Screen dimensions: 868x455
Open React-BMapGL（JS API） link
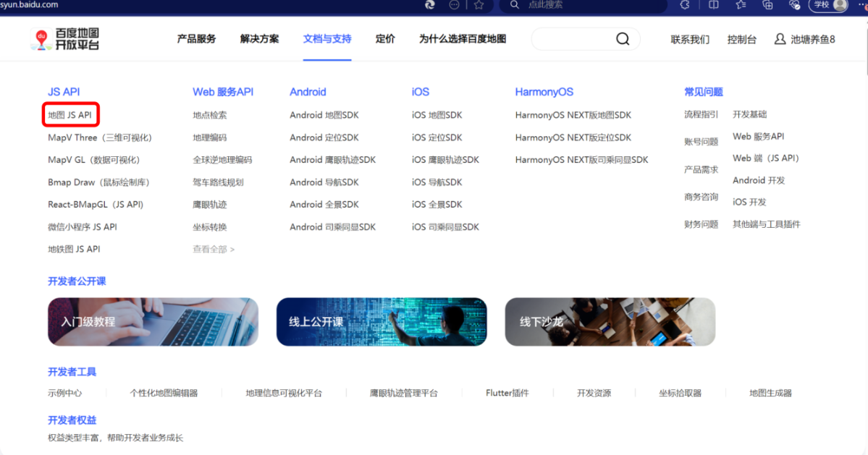(x=96, y=205)
